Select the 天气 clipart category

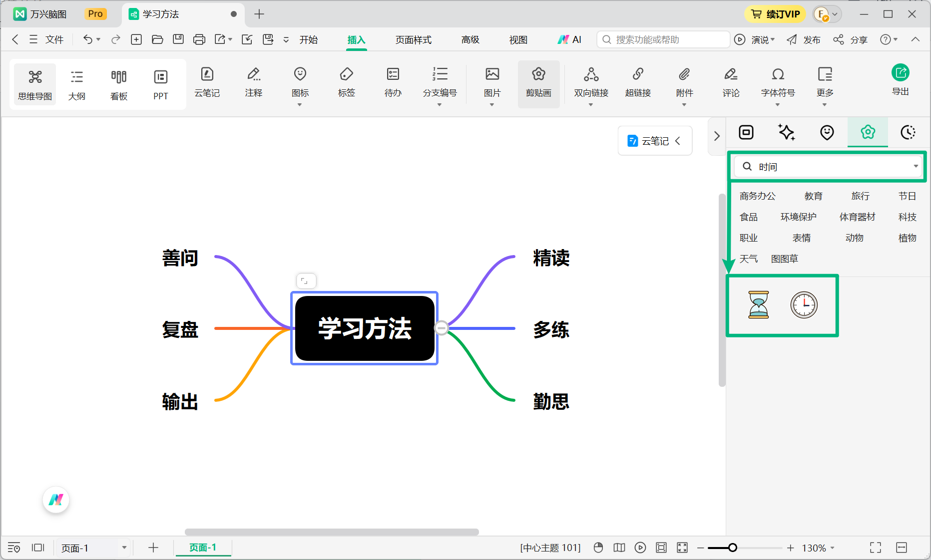coord(748,259)
